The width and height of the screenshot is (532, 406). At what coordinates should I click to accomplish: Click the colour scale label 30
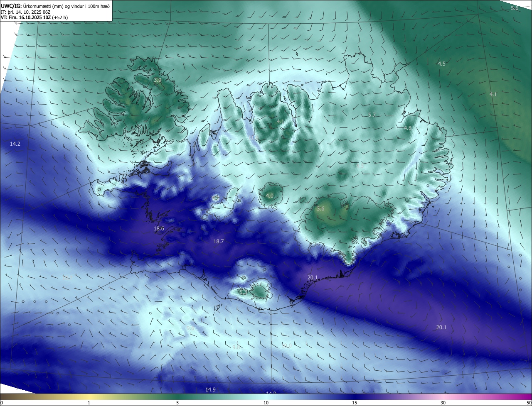[443, 403]
